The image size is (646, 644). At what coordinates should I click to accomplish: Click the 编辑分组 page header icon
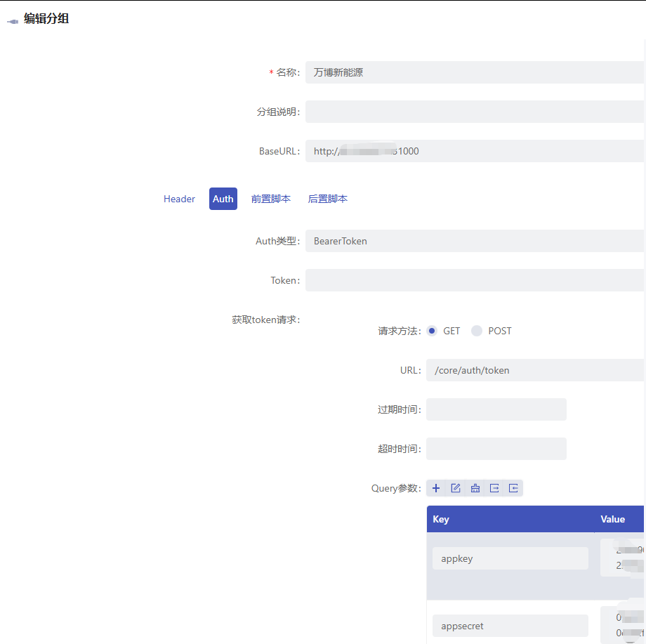[x=11, y=20]
